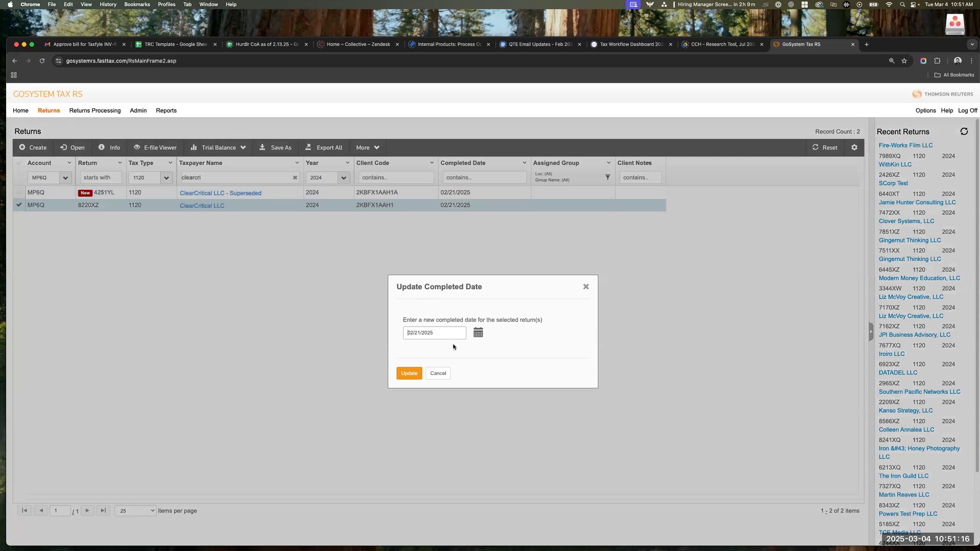
Task: Open the Returns Processing menu
Action: 95,110
